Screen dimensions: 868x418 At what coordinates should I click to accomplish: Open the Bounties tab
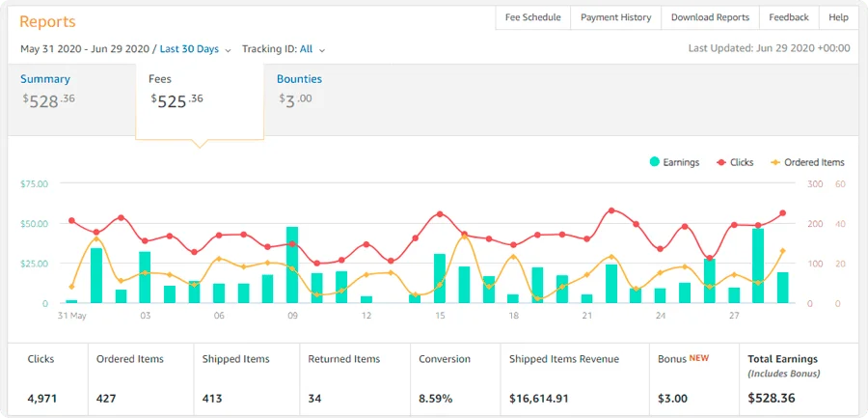pos(299,89)
